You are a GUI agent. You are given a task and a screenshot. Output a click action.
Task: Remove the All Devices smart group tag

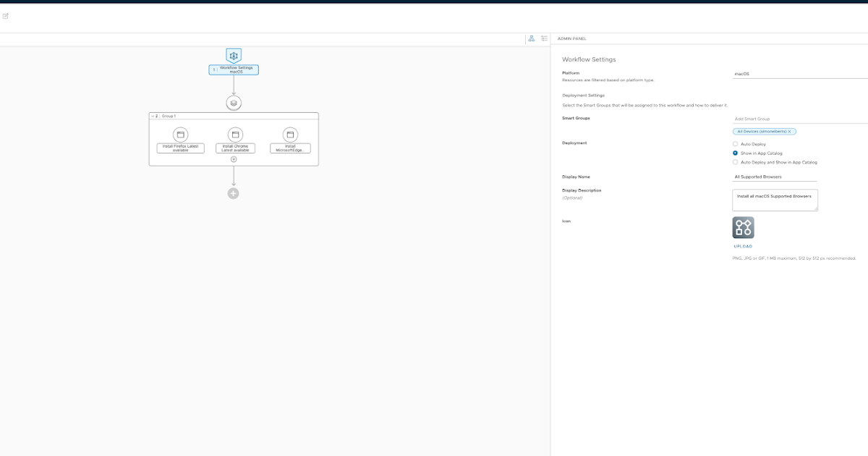pos(790,132)
